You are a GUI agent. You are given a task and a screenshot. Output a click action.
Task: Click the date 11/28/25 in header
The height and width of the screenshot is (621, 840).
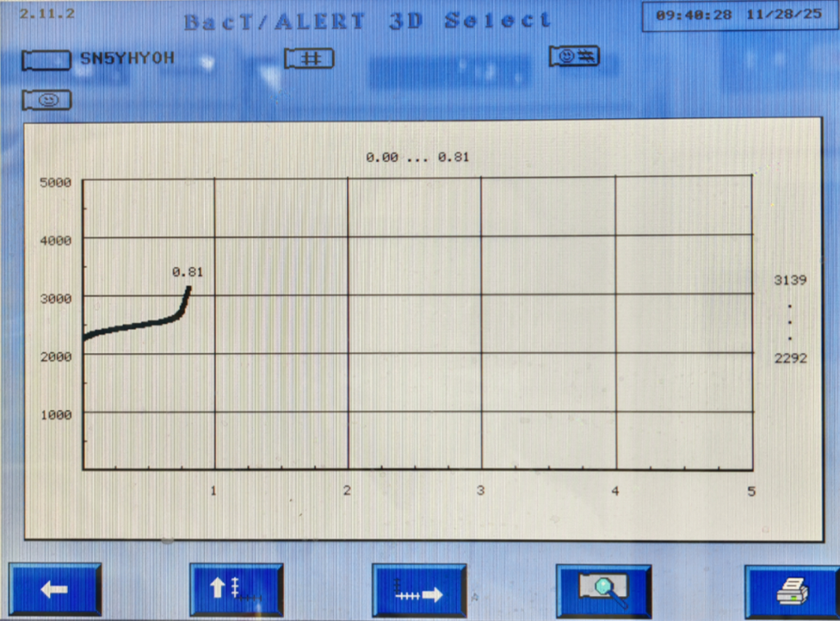click(x=784, y=14)
